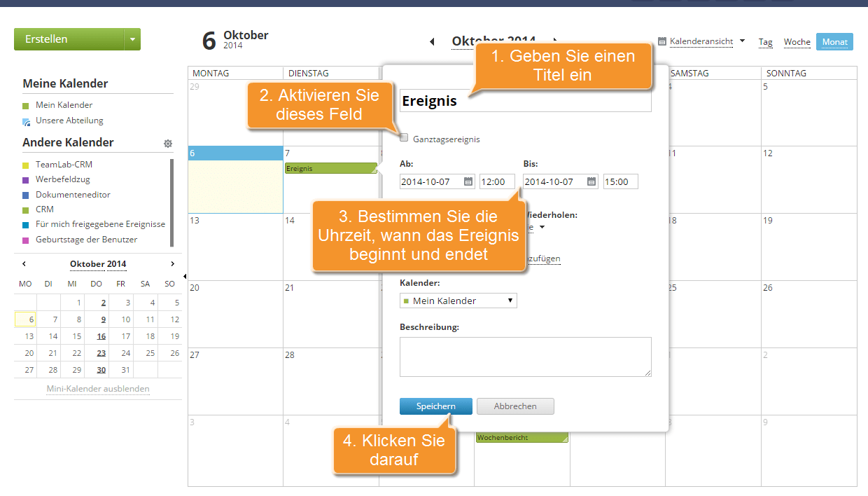Open the Mein Kalender dropdown in the dialog
The image size is (868, 496).
coord(458,301)
